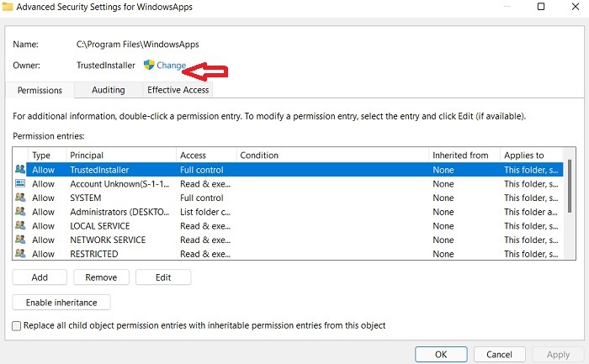589x364 pixels.
Task: Click the NETWORK SERVICE row user icon
Action: (20, 240)
